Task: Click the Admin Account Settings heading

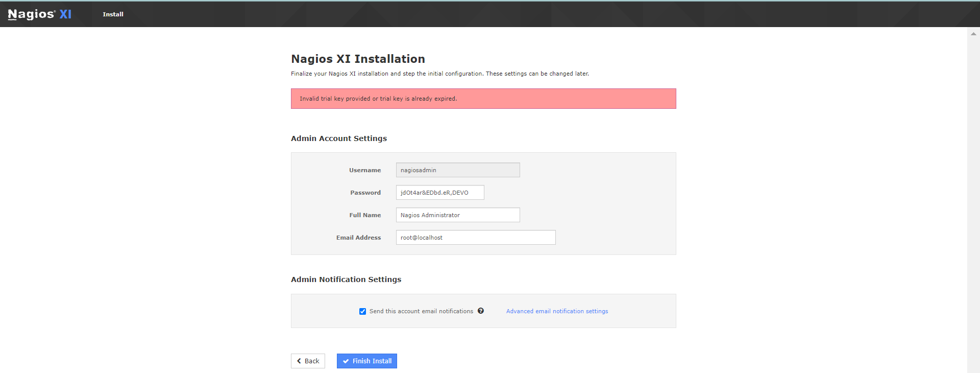Action: [339, 138]
